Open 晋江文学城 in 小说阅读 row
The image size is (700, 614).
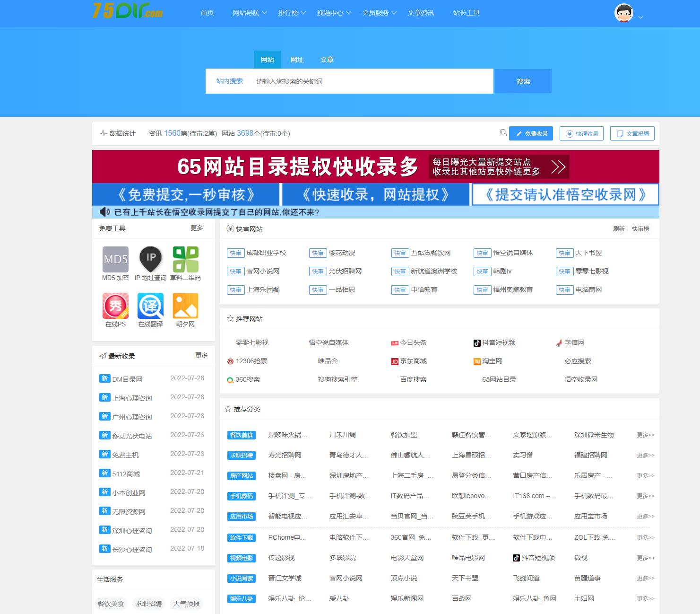click(x=285, y=579)
